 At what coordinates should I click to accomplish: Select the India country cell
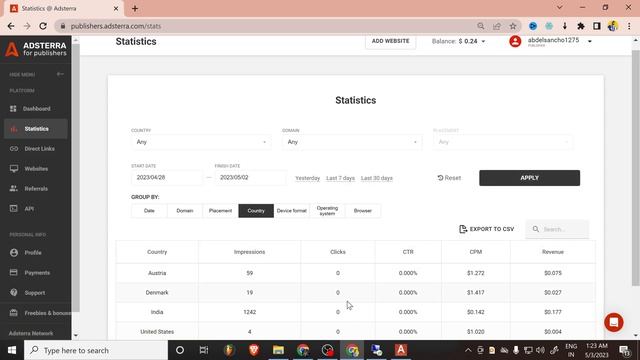pyautogui.click(x=157, y=312)
